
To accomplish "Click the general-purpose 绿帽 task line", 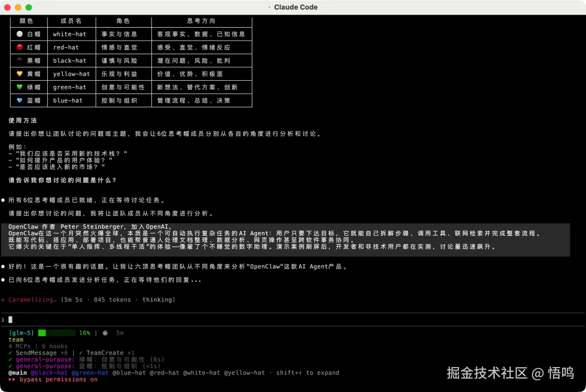I will pyautogui.click(x=86, y=359).
